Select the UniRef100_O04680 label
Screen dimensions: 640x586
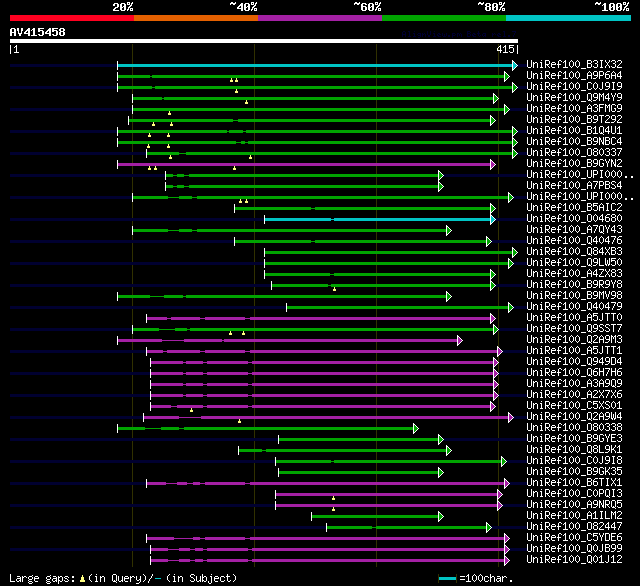click(x=574, y=219)
